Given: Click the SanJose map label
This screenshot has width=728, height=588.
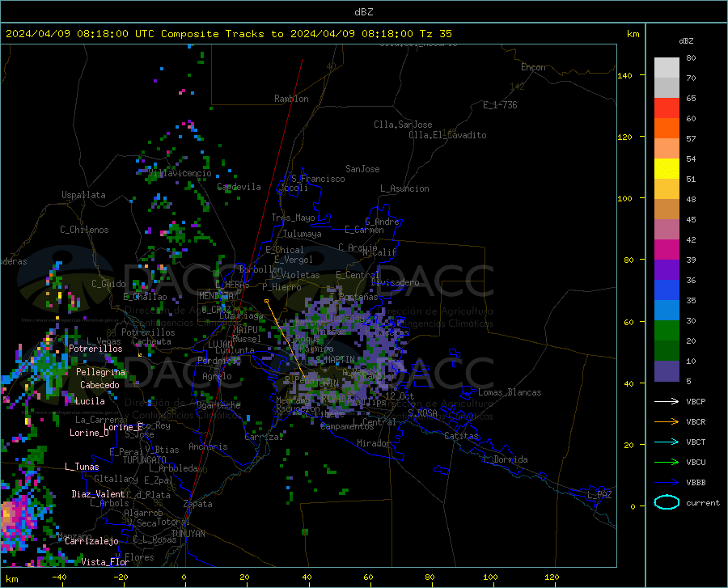Looking at the screenshot, I should tap(362, 169).
